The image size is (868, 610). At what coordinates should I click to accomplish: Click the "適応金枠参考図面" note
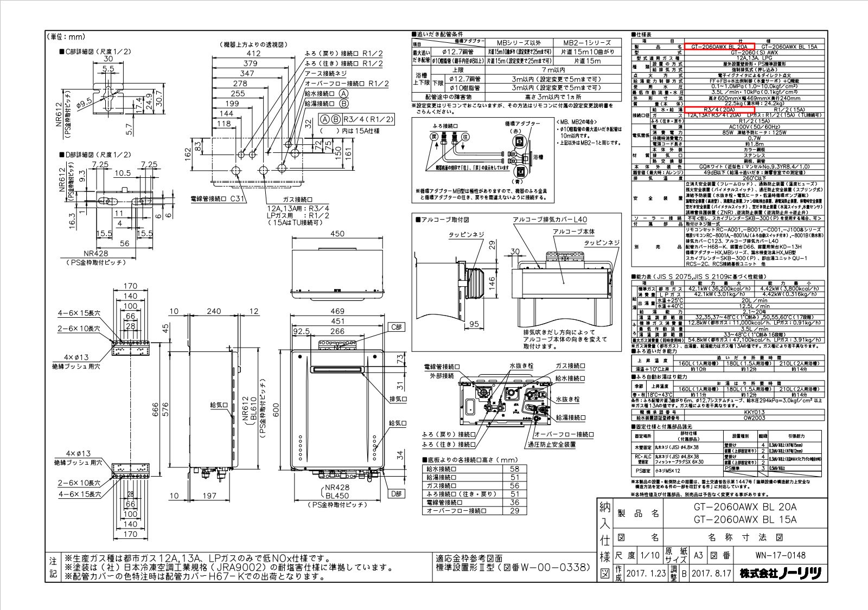tap(469, 558)
